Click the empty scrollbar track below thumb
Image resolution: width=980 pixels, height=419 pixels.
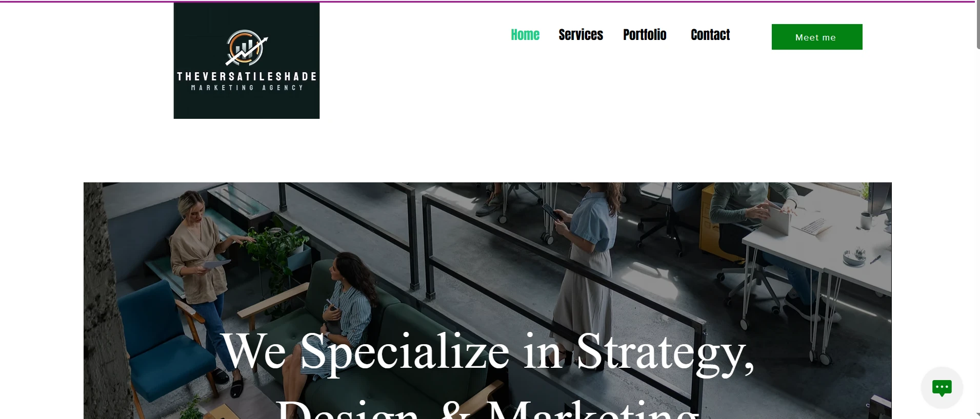pos(978,231)
